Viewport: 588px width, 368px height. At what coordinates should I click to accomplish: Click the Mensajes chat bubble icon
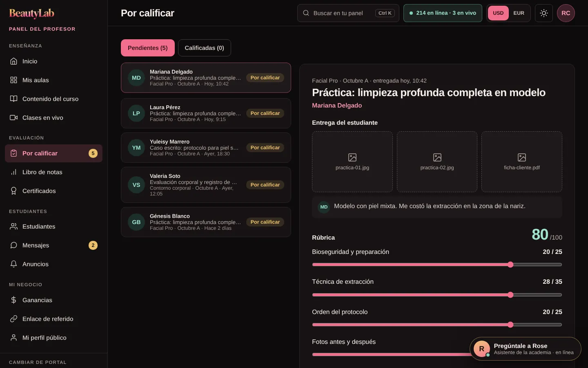14,245
